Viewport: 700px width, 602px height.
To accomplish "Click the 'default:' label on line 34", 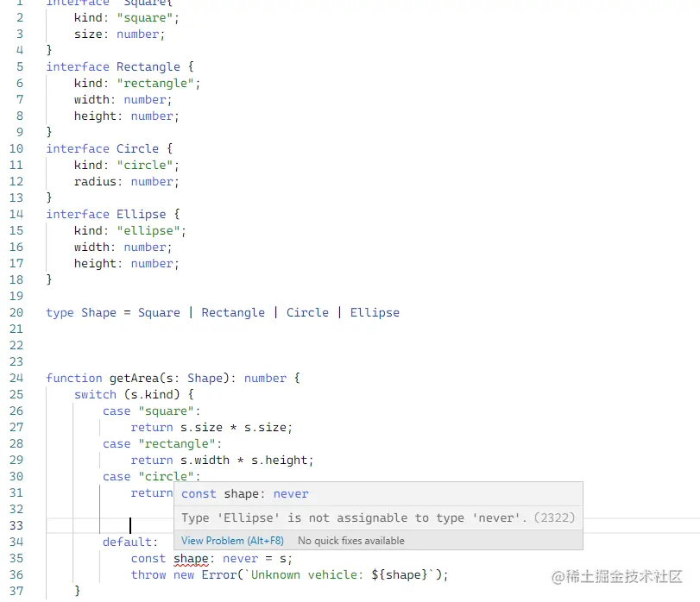I will [x=130, y=542].
